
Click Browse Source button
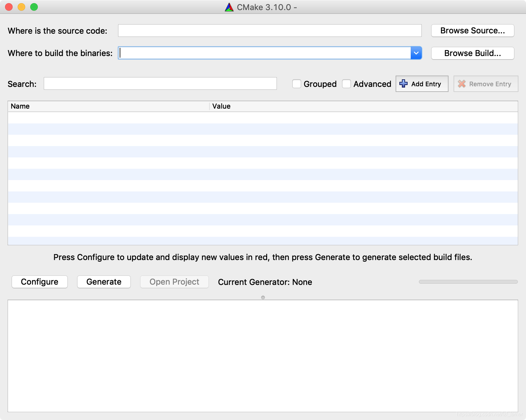pos(472,31)
